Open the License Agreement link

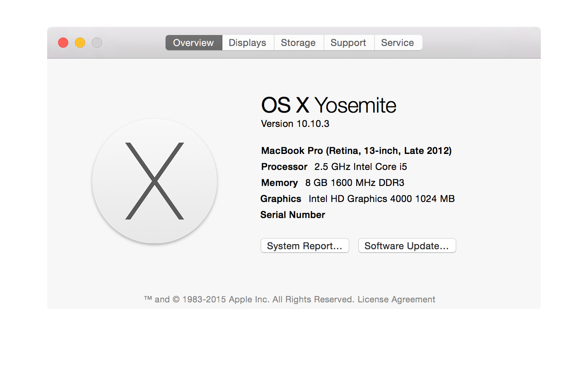click(396, 299)
